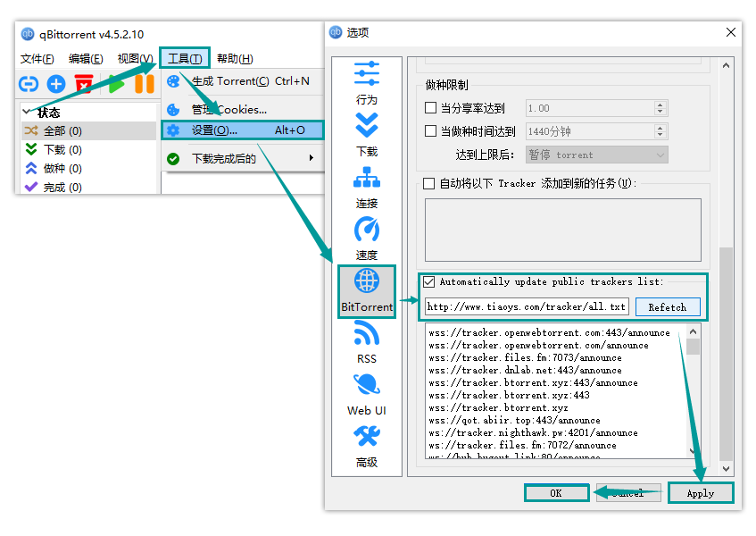Click the green resume play toolbar icon

pos(116,84)
